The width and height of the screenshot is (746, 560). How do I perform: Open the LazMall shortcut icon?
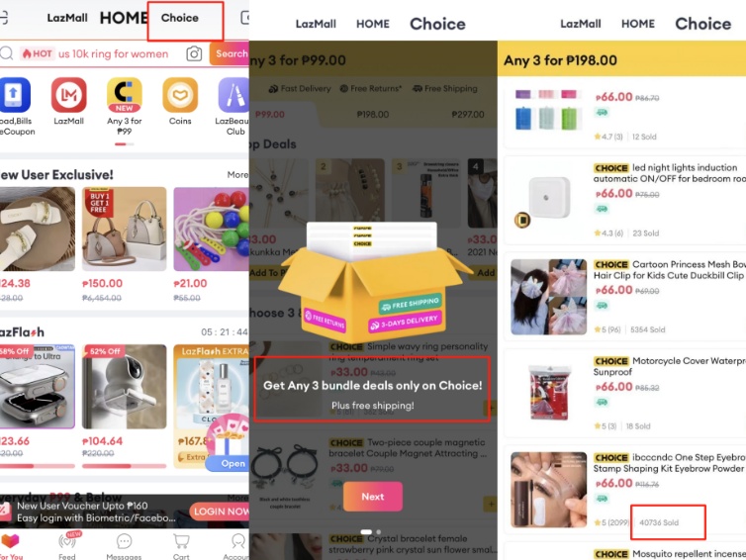click(x=68, y=95)
